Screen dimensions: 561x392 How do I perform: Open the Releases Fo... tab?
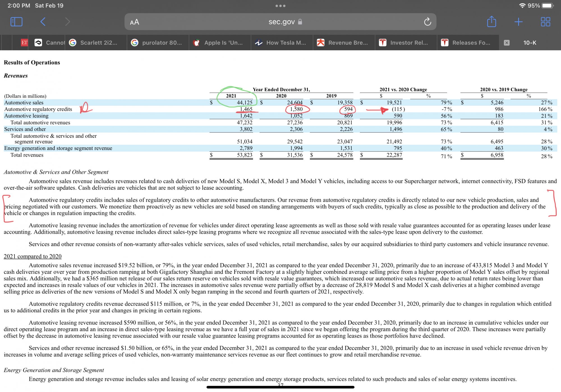[468, 43]
